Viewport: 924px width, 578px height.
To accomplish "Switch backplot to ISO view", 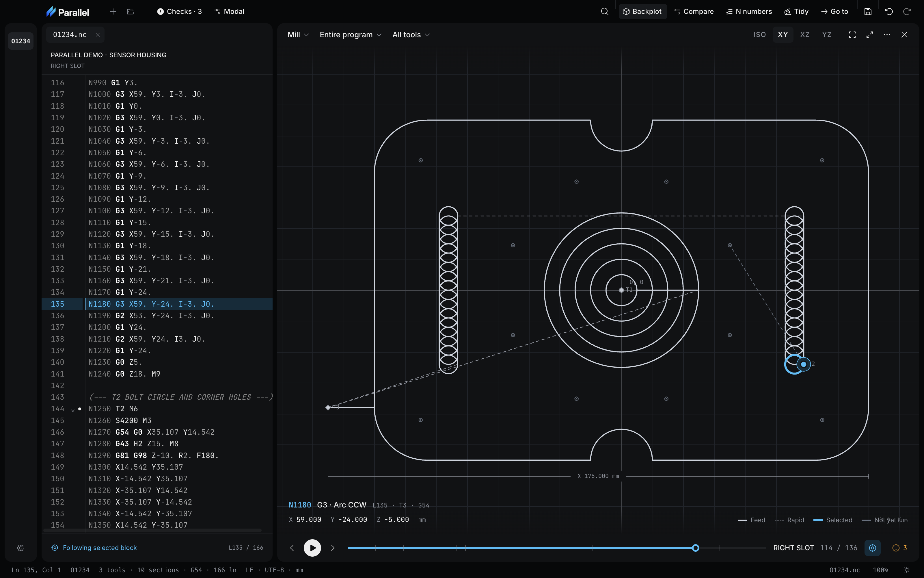I will (759, 35).
